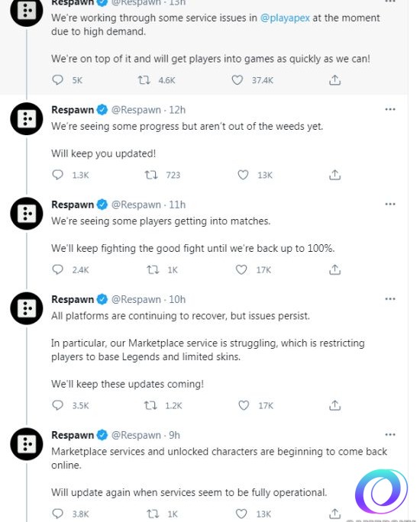Open Respawn avatar beside the 9h tweet
Screen dimensions: 420x522
[27, 444]
